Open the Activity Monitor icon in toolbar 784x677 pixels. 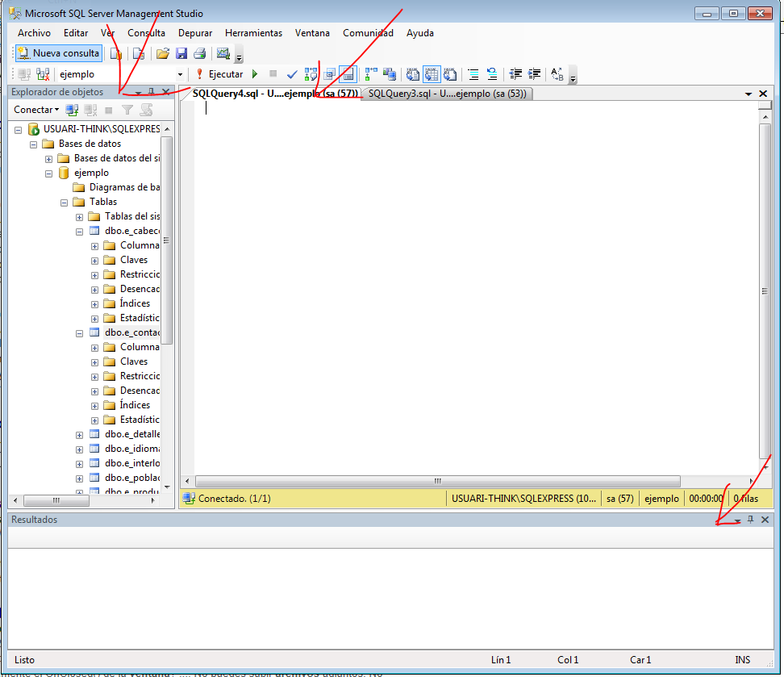pos(223,53)
